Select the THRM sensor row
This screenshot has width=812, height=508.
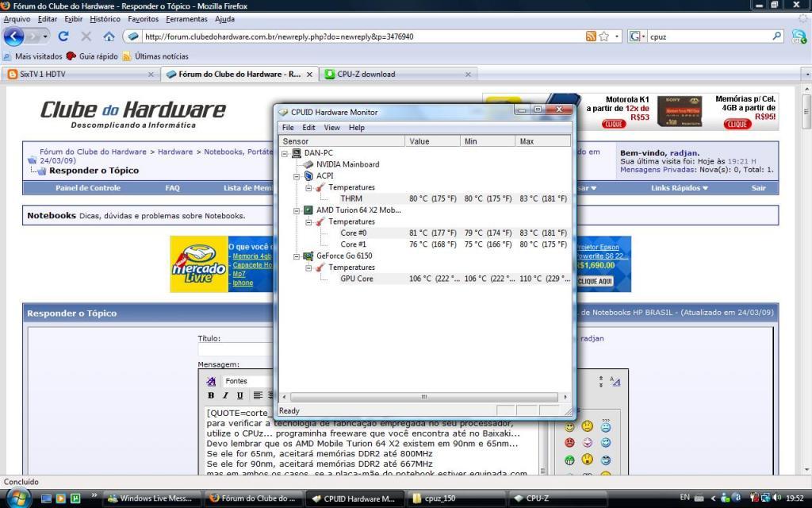(x=425, y=198)
